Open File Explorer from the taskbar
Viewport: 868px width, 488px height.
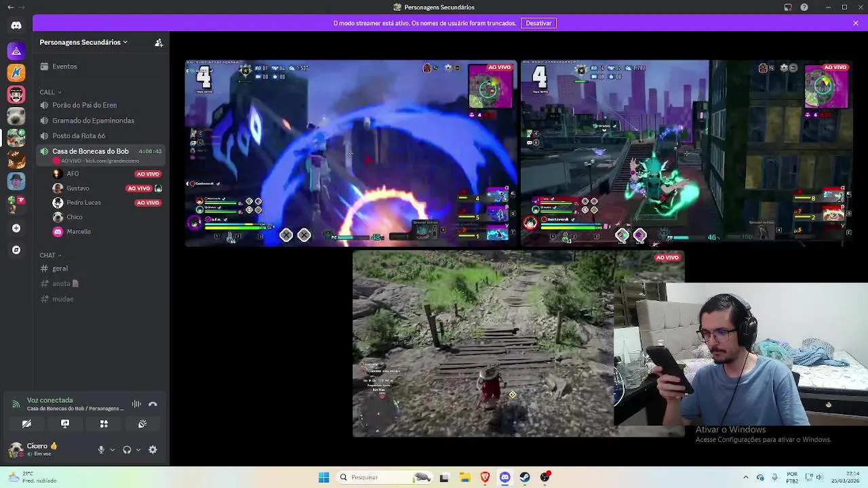click(x=465, y=477)
